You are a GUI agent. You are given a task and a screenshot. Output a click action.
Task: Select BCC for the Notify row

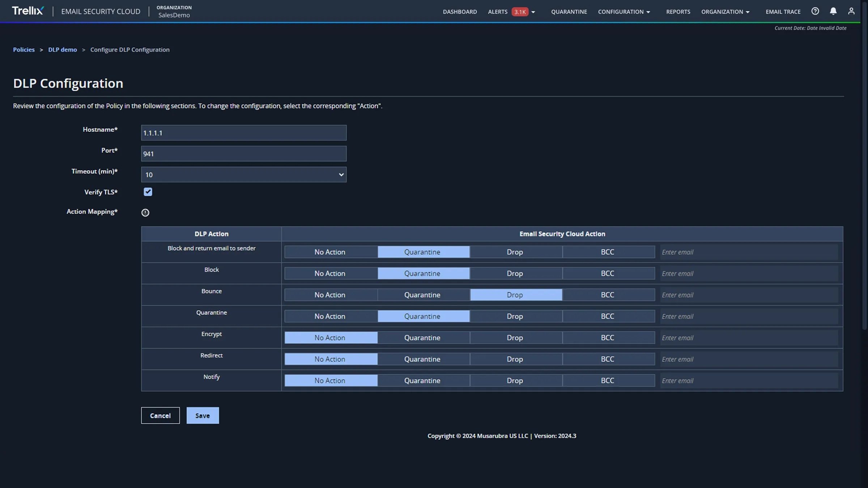point(609,380)
